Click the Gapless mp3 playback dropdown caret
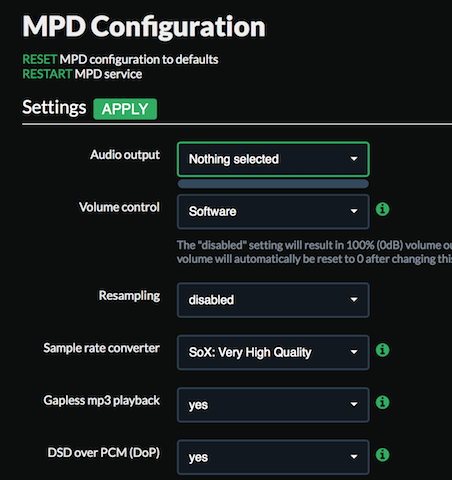Screen dimensions: 452x480 pyautogui.click(x=354, y=404)
